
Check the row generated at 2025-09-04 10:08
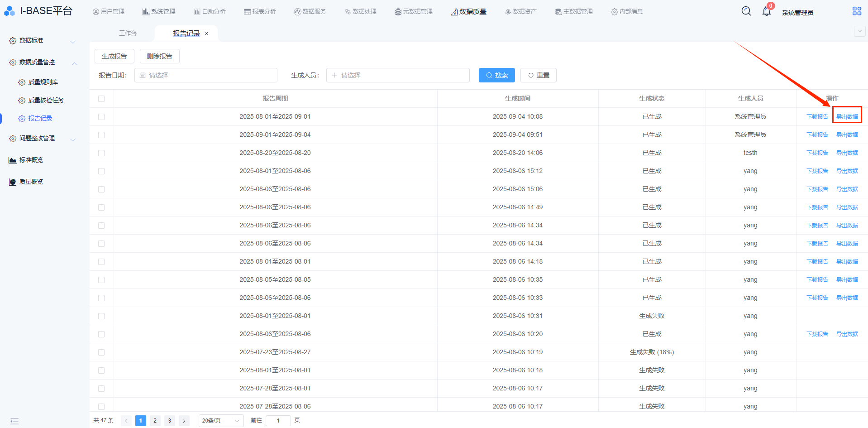click(101, 117)
